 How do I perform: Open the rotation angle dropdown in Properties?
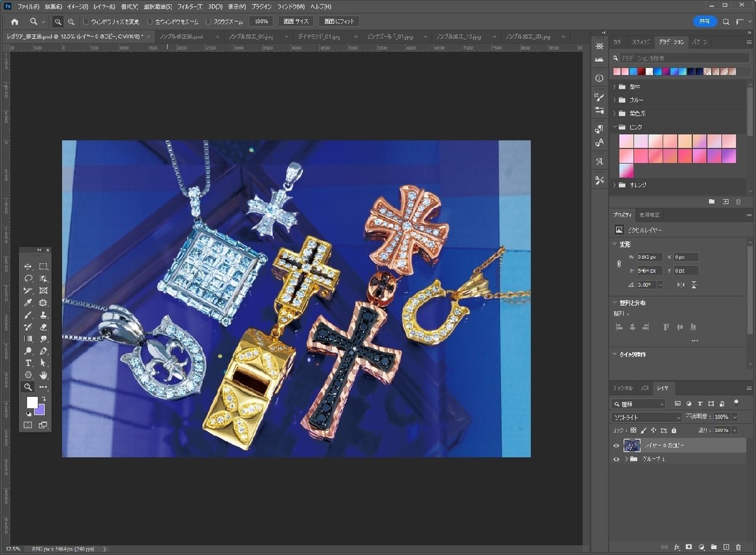660,285
